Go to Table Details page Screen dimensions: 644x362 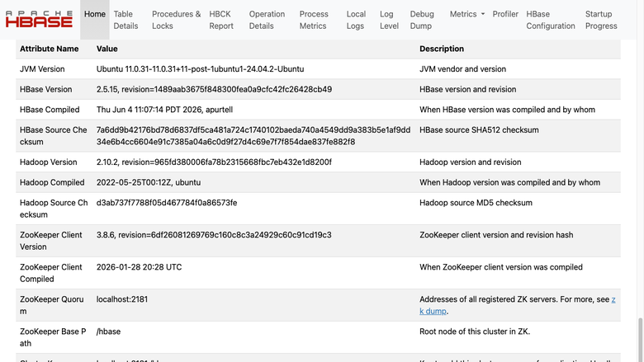click(125, 20)
